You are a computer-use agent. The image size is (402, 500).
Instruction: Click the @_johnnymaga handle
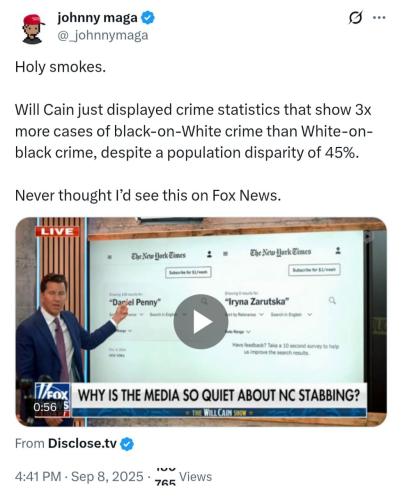103,35
